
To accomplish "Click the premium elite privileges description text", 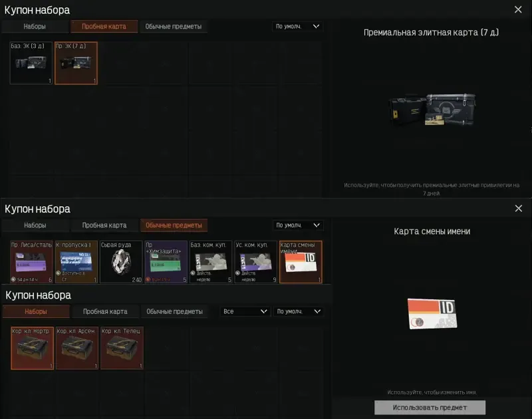I will coord(432,189).
